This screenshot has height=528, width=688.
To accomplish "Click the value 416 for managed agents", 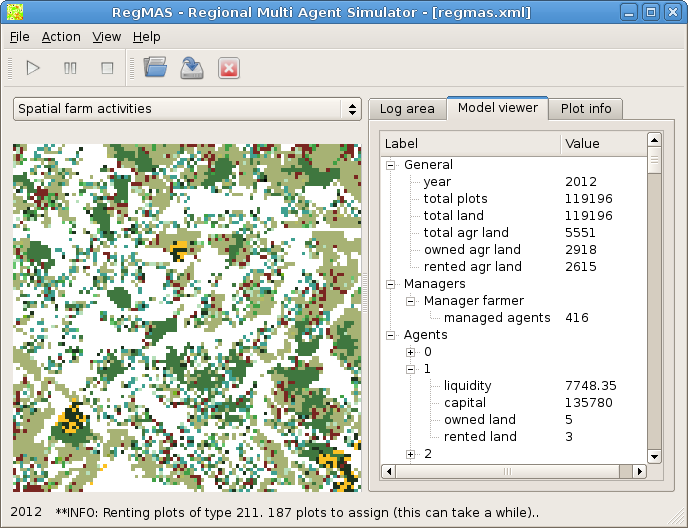I will 577,318.
